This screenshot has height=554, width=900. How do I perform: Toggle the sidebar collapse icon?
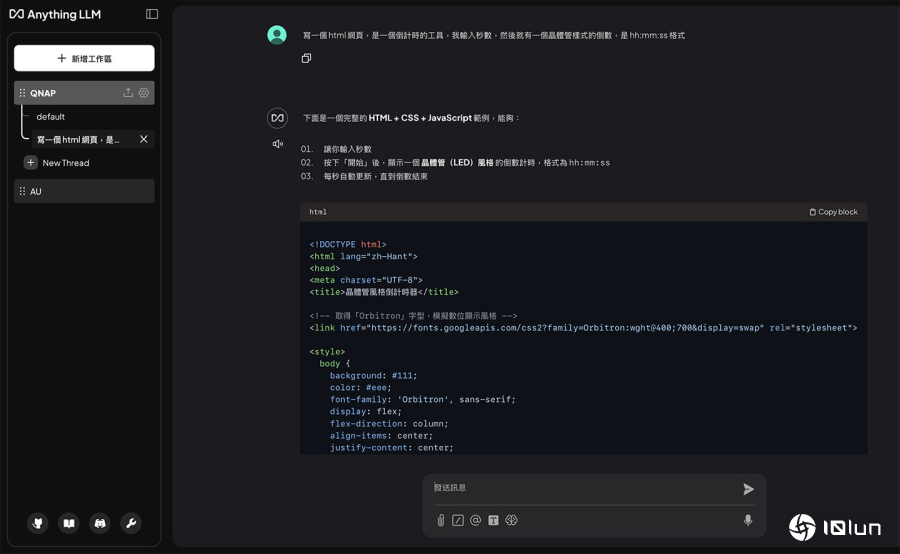152,14
